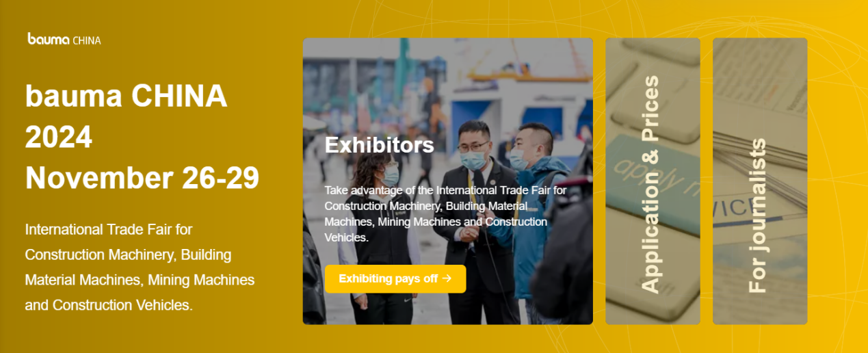
Task: Open the Application & Prices panel
Action: point(653,181)
